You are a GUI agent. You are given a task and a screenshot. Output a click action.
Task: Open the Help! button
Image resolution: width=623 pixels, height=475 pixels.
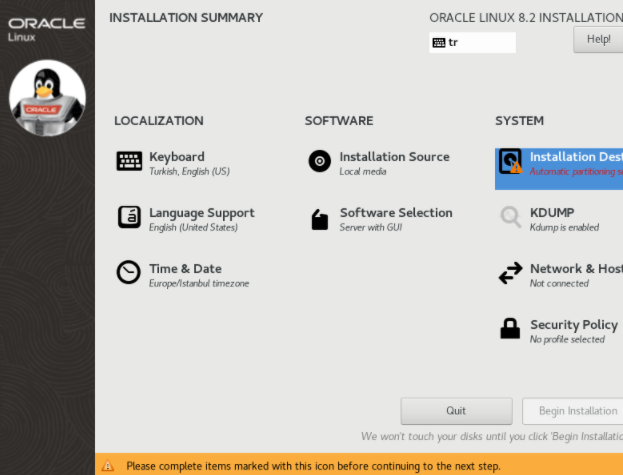pyautogui.click(x=598, y=39)
